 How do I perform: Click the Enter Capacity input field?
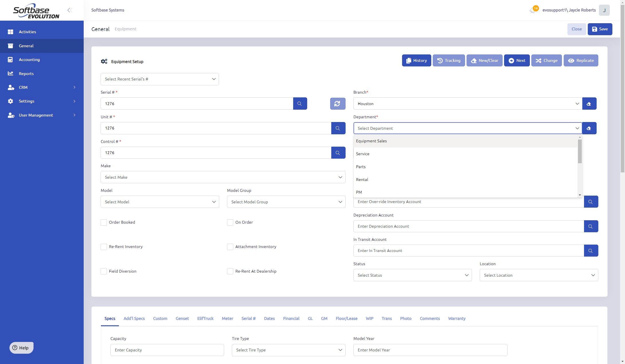click(x=167, y=350)
